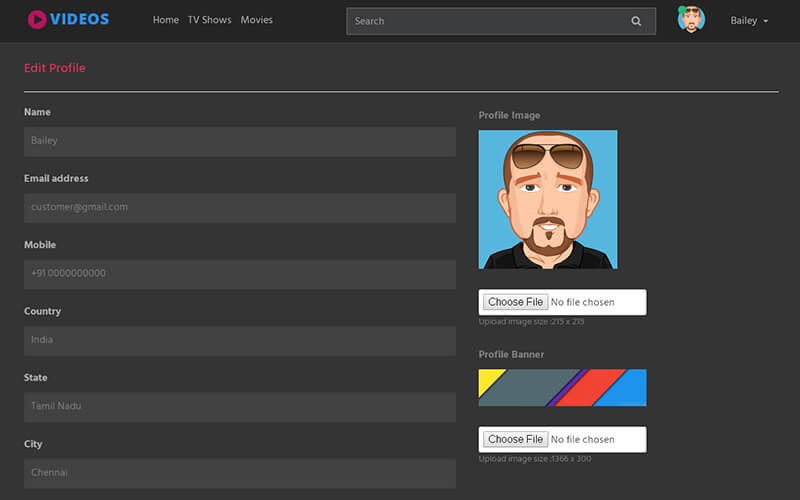
Task: Select the Email address input field
Action: coord(240,208)
